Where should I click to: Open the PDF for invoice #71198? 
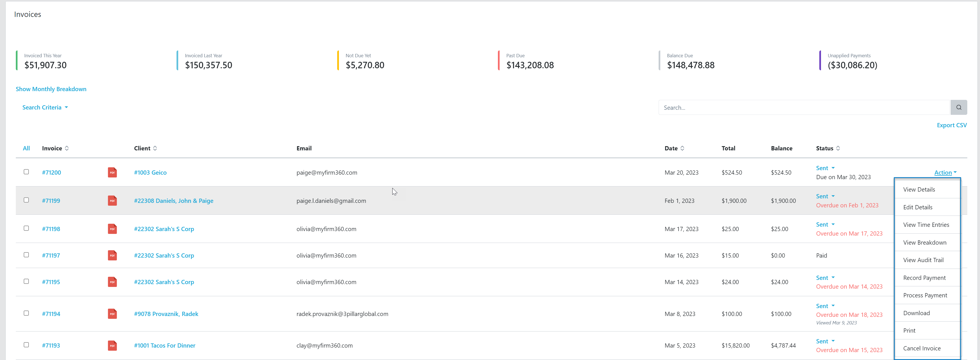(112, 229)
